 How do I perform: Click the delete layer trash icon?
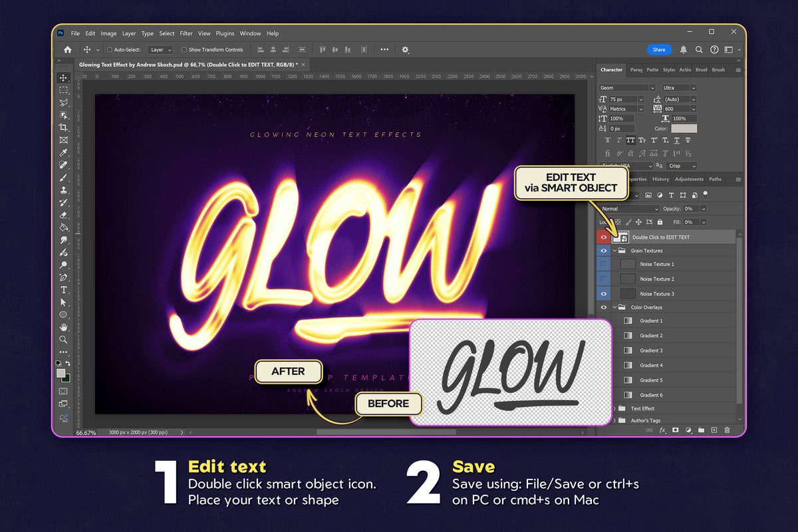tap(728, 430)
